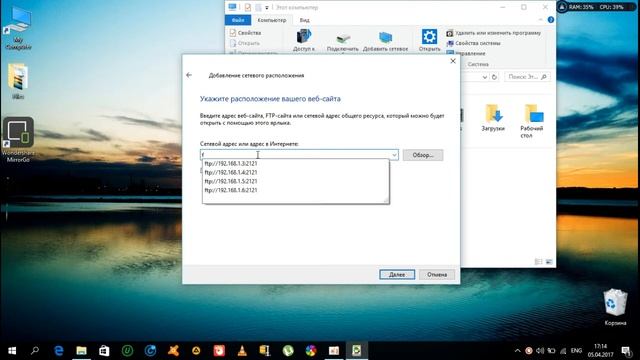Click the Explorer help question mark icon
The height and width of the screenshot is (360, 640).
click(x=551, y=20)
